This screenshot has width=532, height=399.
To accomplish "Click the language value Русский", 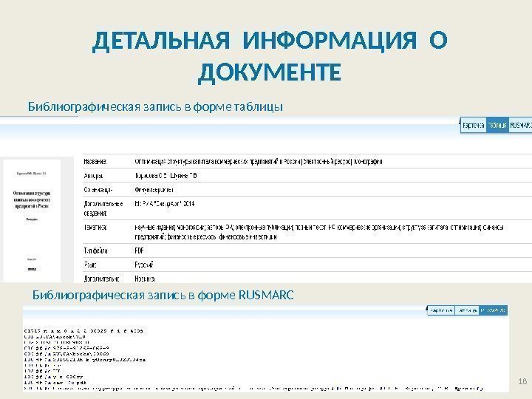I will pos(144,265).
